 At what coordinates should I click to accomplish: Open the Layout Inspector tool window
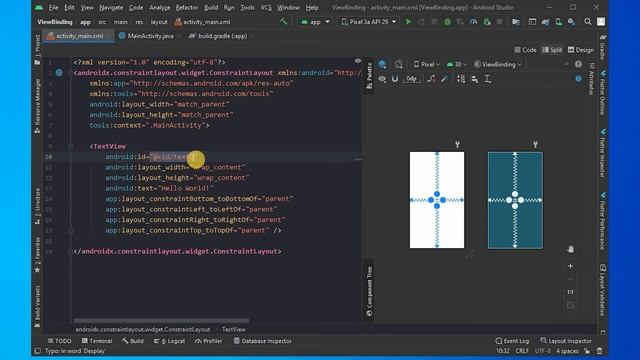tap(566, 341)
